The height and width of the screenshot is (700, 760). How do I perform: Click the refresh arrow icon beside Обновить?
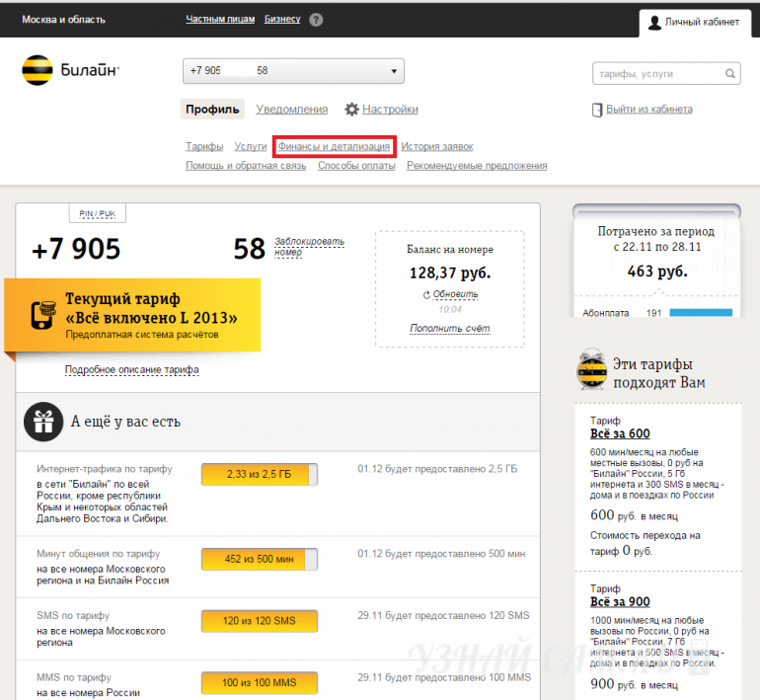[426, 295]
